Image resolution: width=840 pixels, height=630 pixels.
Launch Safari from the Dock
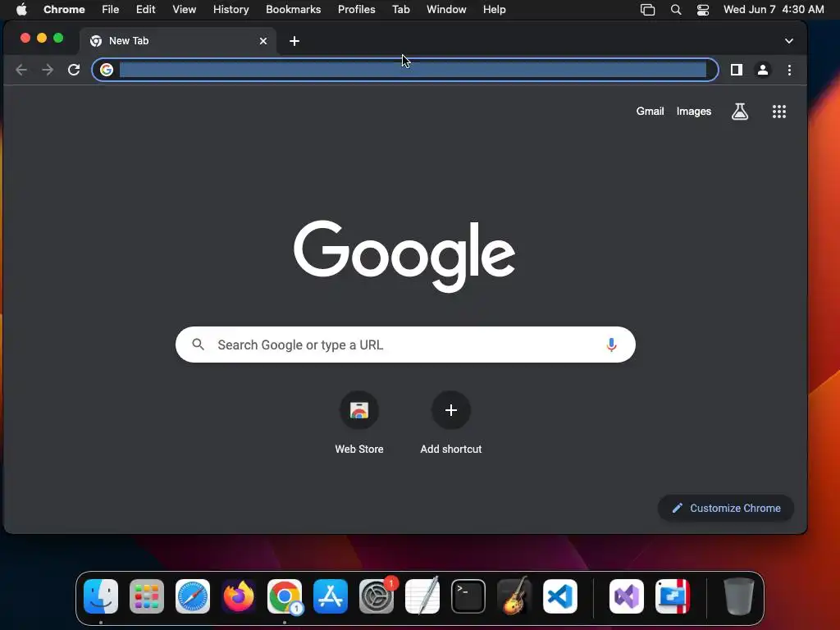(x=193, y=596)
